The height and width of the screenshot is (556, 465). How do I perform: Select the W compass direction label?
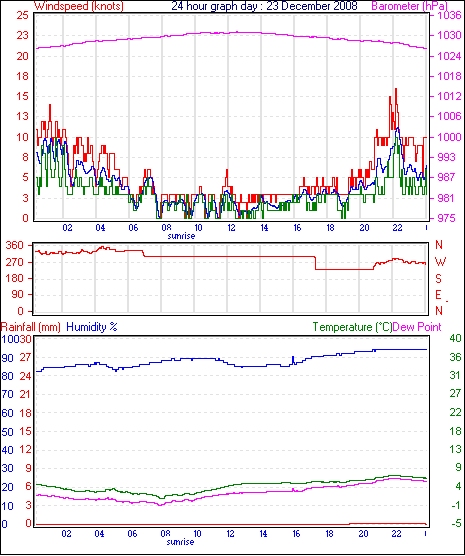[440, 262]
